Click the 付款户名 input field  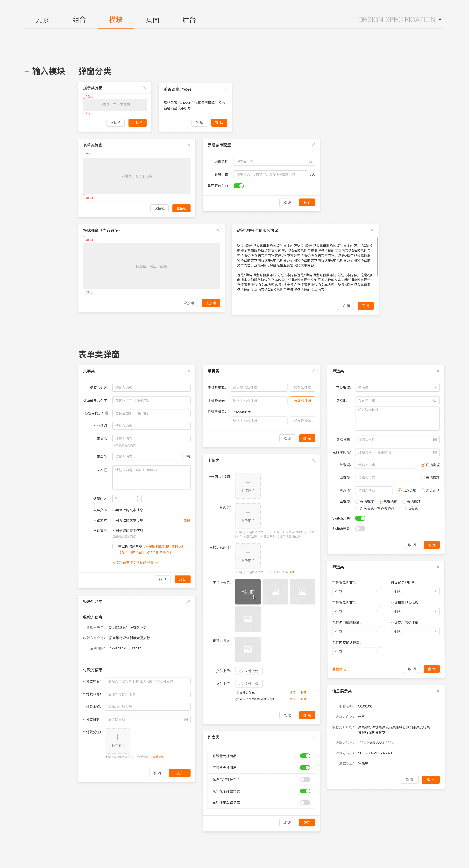(x=148, y=681)
